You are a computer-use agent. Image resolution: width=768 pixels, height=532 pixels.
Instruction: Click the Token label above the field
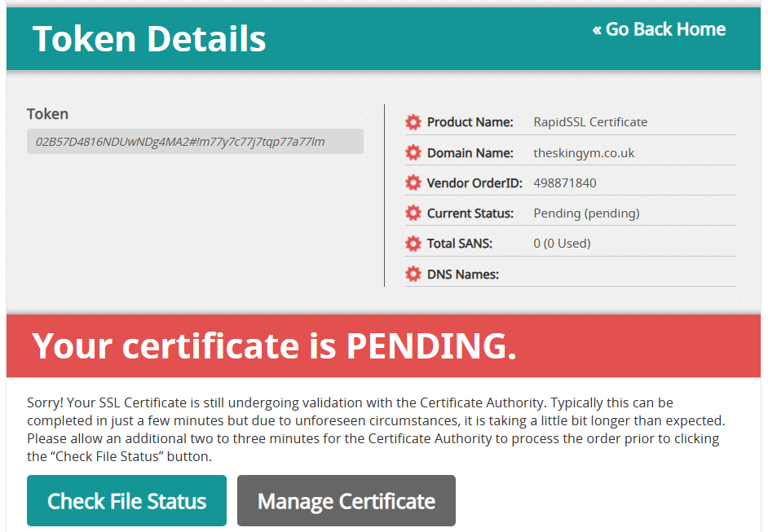(x=47, y=114)
